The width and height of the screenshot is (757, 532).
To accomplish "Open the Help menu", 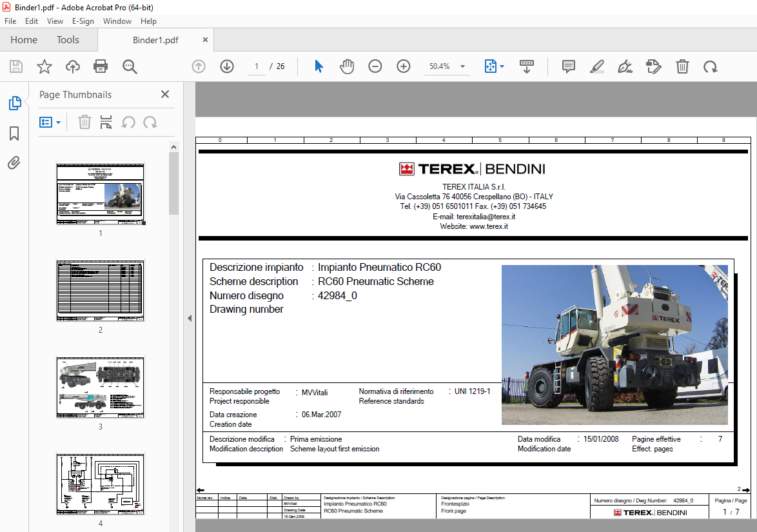I will pos(148,21).
